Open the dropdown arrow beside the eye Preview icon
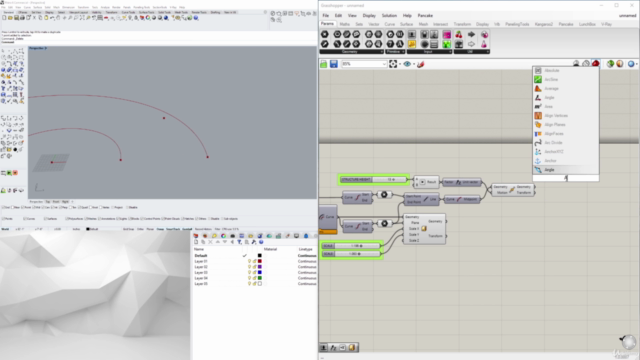Image resolution: width=640 pixels, height=360 pixels. (x=413, y=64)
